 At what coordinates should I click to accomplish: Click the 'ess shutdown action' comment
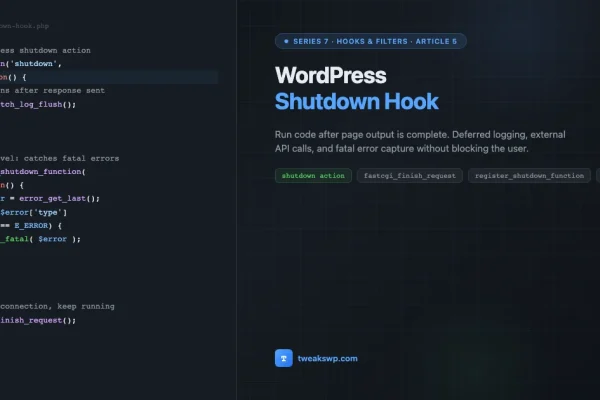coord(45,50)
